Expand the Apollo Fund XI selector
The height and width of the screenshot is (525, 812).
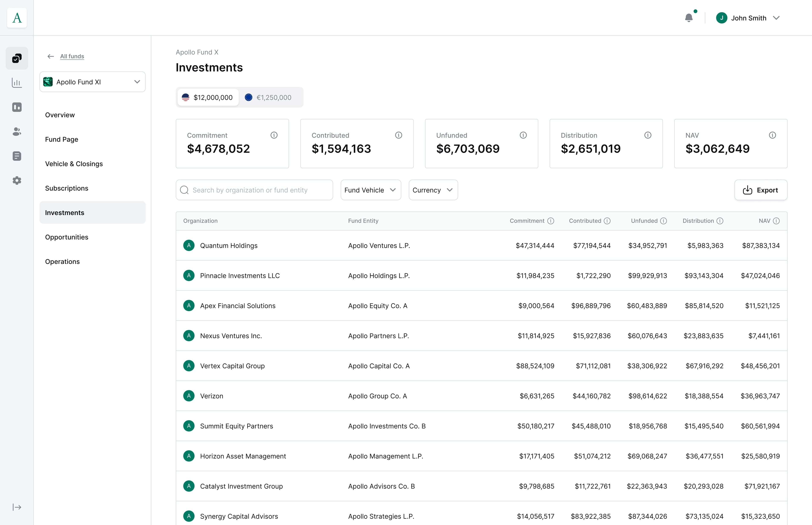click(x=92, y=82)
